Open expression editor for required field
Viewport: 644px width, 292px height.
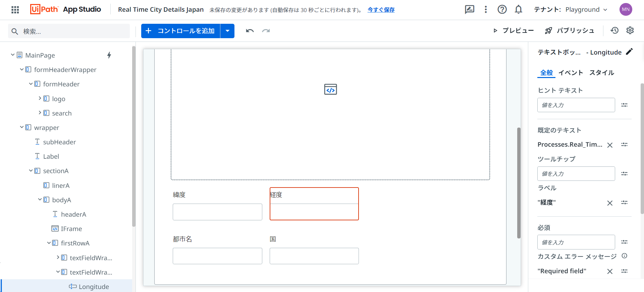coord(624,242)
